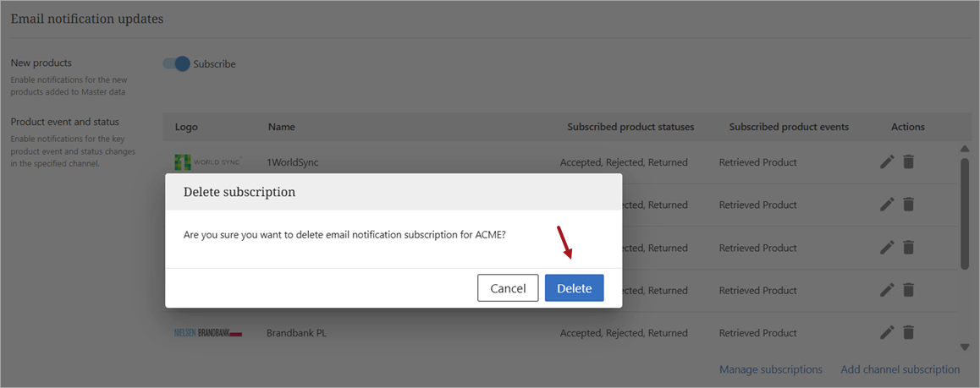Click the pencil edit icon for 1WorldSync
The width and height of the screenshot is (980, 388).
pyautogui.click(x=887, y=161)
